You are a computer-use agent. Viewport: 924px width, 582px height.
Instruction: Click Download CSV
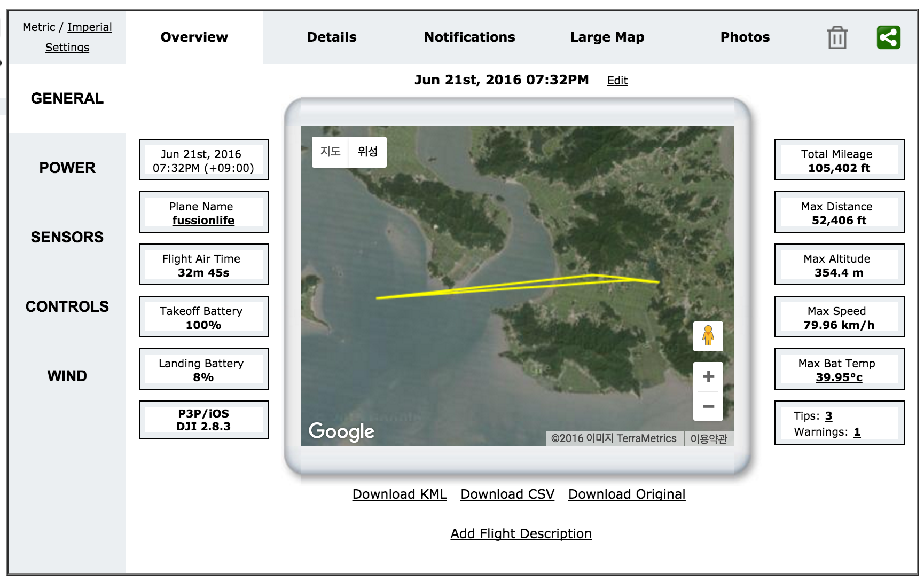pos(507,494)
